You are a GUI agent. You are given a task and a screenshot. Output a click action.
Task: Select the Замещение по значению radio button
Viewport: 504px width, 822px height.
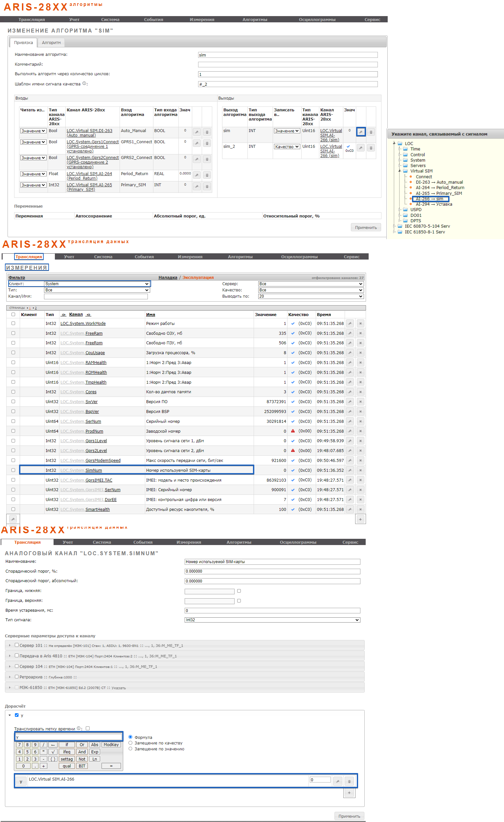click(x=130, y=749)
